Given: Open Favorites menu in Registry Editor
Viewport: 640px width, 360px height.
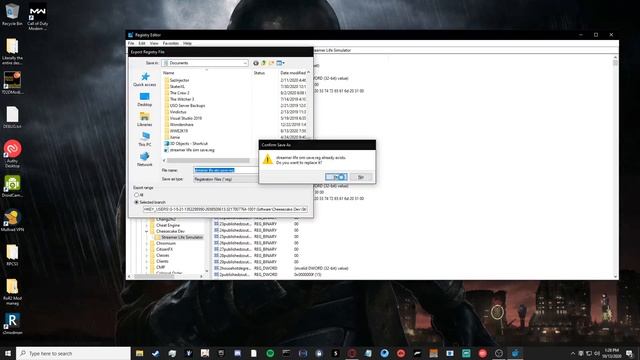Looking at the screenshot, I should pyautogui.click(x=171, y=43).
